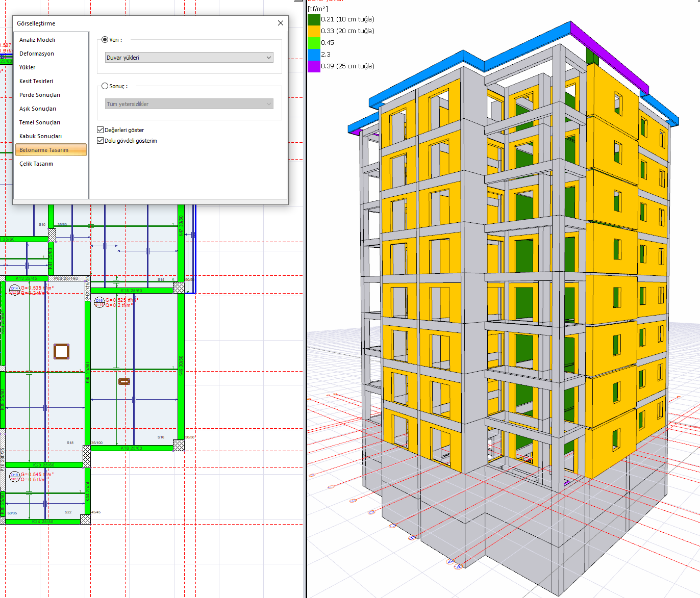The height and width of the screenshot is (598, 700).
Task: Click the 'G=0.525 tf/m²' load text
Action: 122,300
